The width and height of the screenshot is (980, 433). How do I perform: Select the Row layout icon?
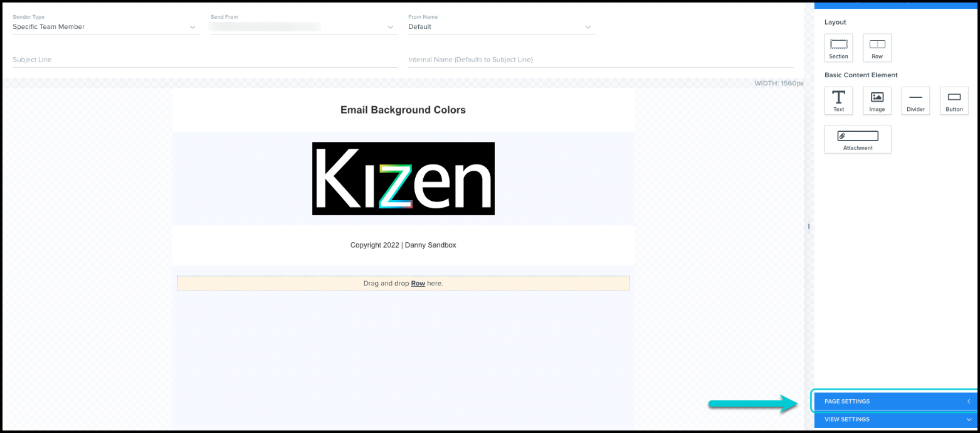point(877,48)
